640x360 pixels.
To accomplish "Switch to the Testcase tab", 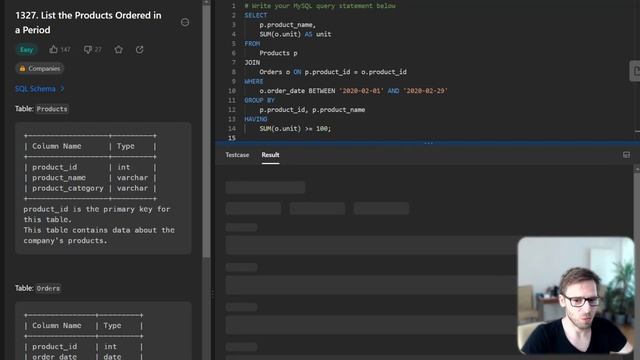I will (x=237, y=155).
